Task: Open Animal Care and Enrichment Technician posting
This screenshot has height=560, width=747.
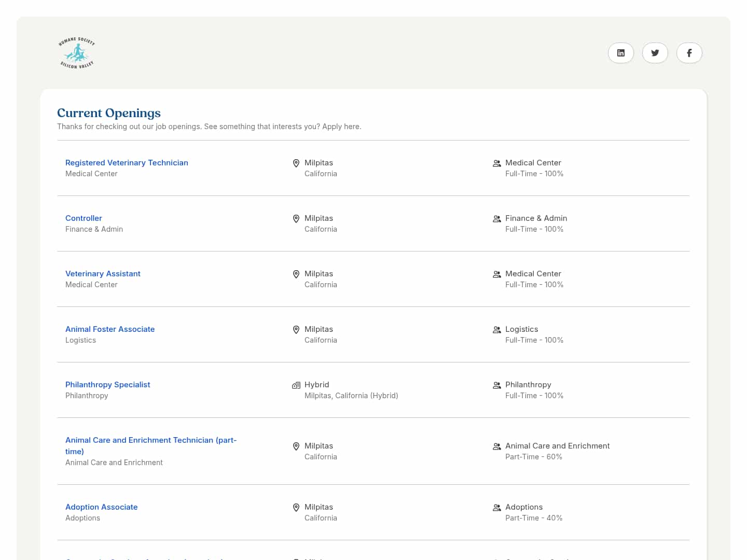Action: tap(150, 440)
